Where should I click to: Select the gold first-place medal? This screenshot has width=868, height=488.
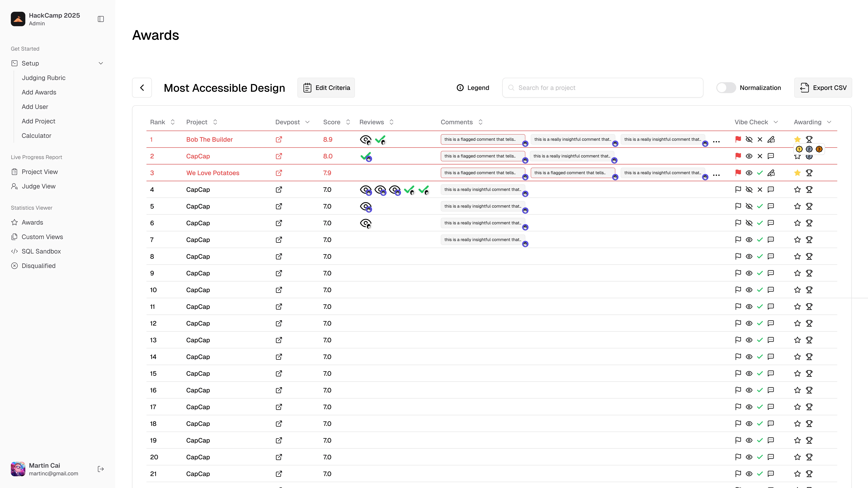(799, 149)
